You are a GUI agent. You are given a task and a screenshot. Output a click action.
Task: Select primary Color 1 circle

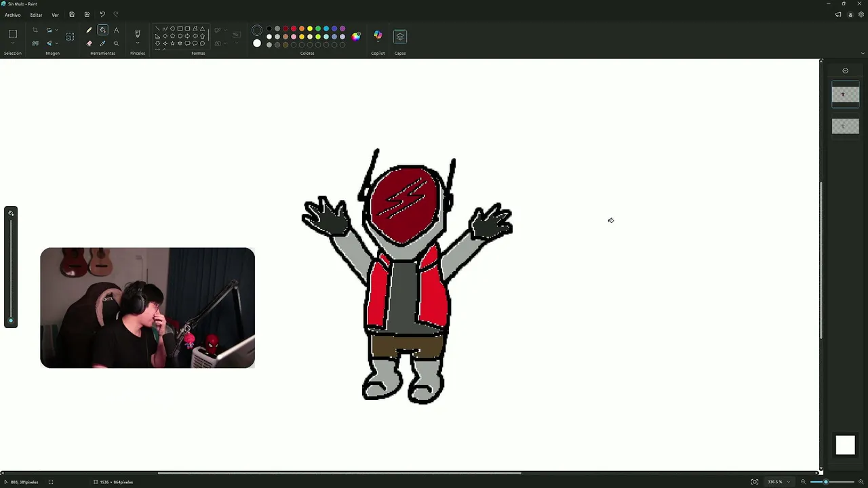257,30
